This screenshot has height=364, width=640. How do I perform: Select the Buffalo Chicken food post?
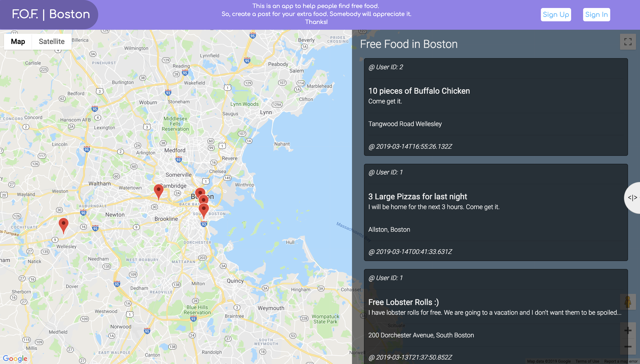495,107
